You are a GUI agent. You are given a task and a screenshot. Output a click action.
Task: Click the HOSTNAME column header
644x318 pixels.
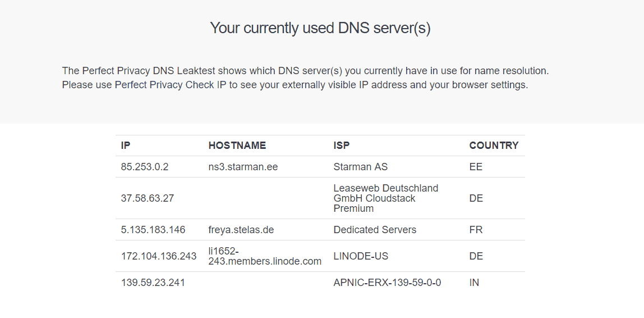tap(237, 145)
